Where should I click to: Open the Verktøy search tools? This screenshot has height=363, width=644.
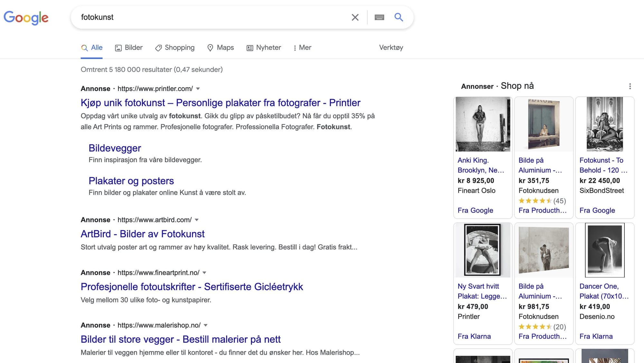[391, 48]
